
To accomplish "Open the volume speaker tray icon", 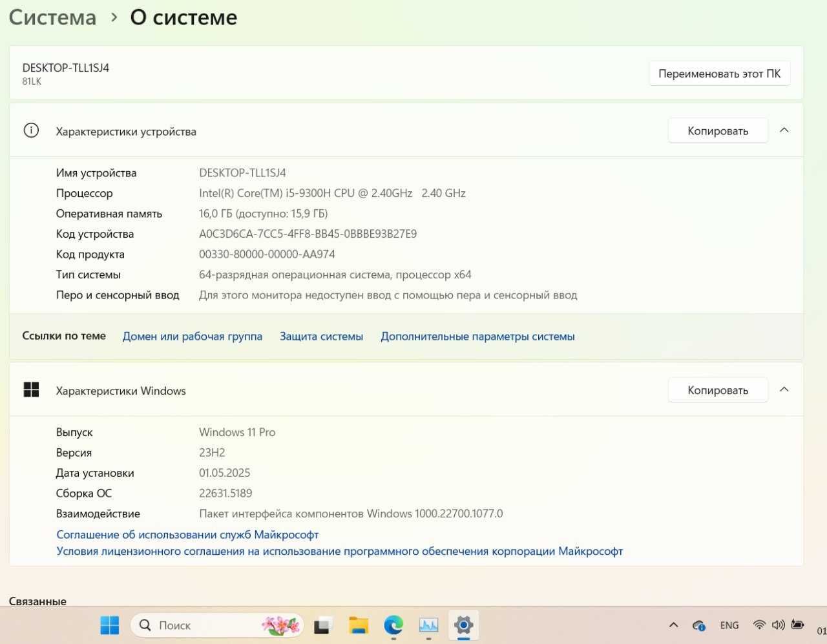I will (779, 625).
